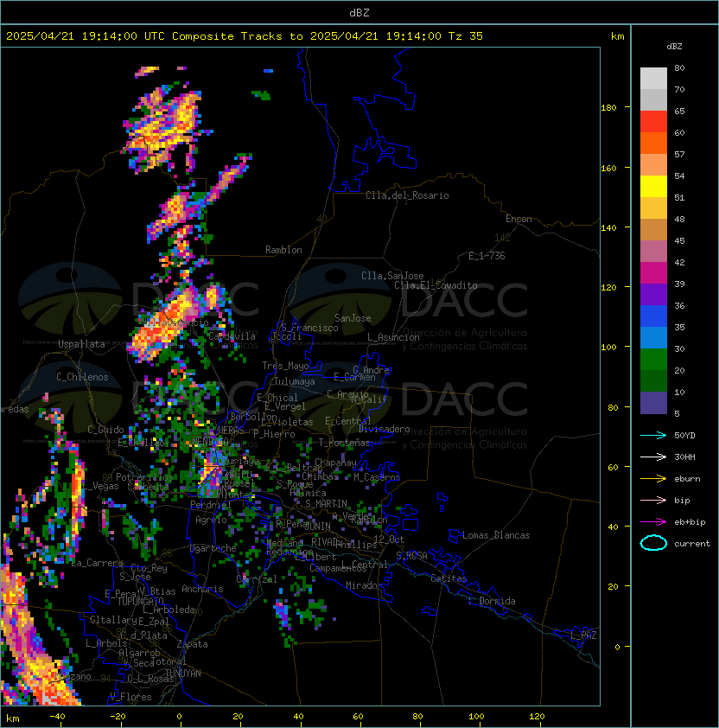Pick the light gray 70–80 dBZ band

pyautogui.click(x=653, y=79)
